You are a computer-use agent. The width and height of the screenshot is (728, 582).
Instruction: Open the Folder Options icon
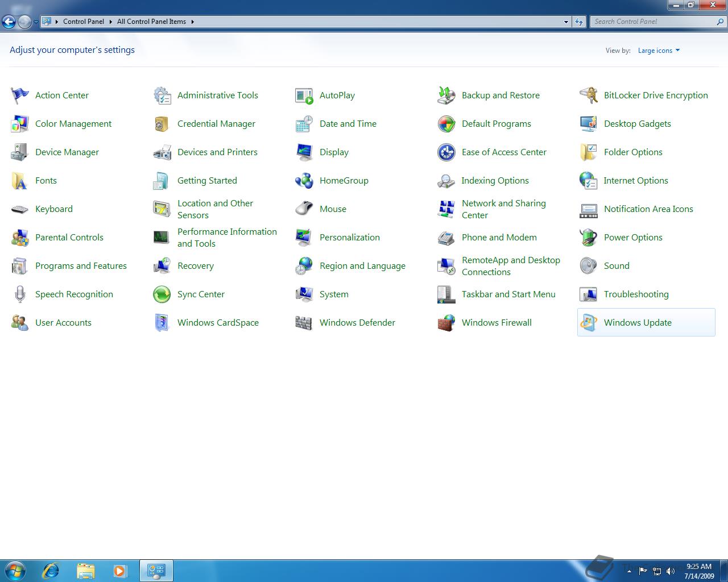(589, 152)
